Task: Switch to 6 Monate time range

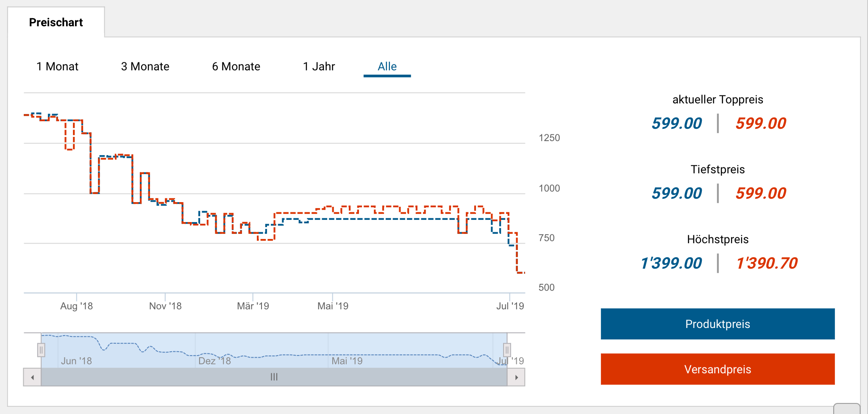Action: tap(236, 67)
